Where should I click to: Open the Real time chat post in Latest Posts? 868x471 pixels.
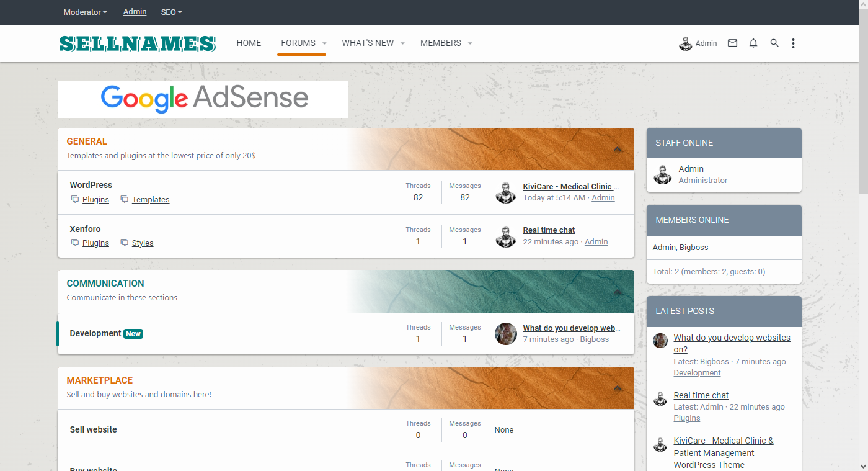coord(701,395)
